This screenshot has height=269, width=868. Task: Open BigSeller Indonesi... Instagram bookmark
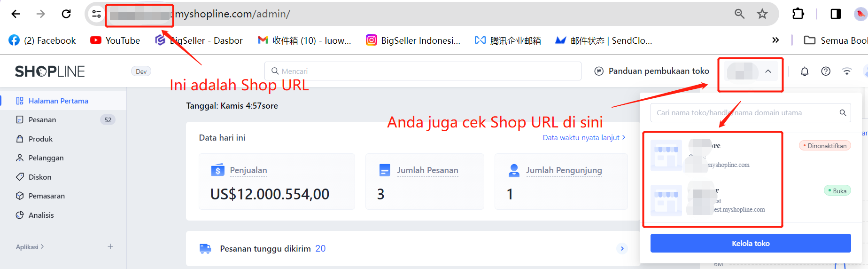413,40
